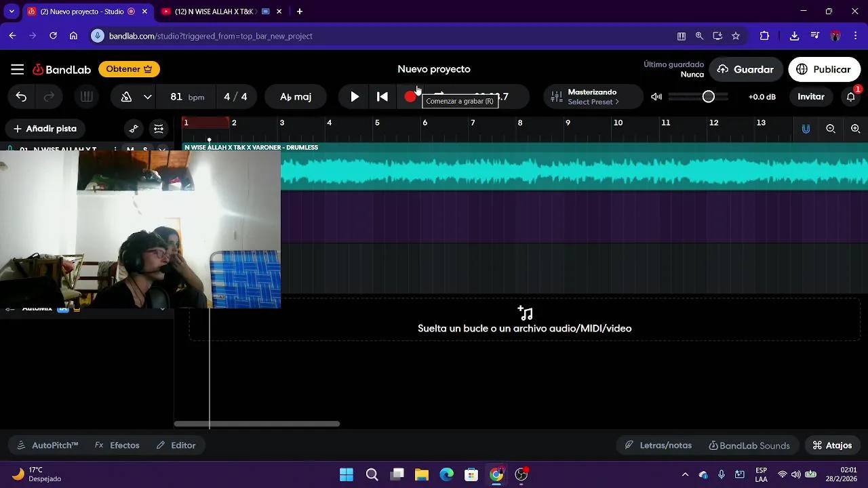Open the notifications bell
Image resolution: width=868 pixels, height=488 pixels.
tap(851, 97)
